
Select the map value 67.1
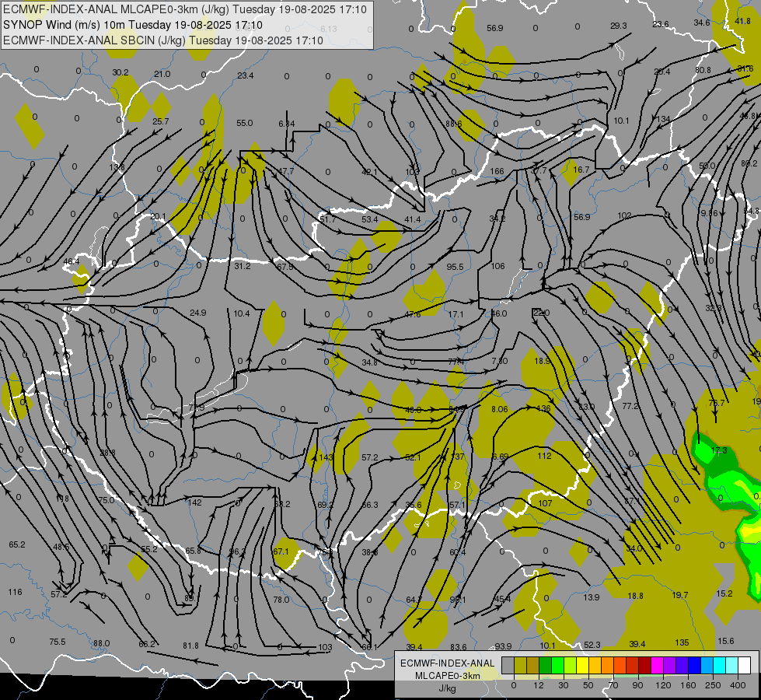coord(281,551)
